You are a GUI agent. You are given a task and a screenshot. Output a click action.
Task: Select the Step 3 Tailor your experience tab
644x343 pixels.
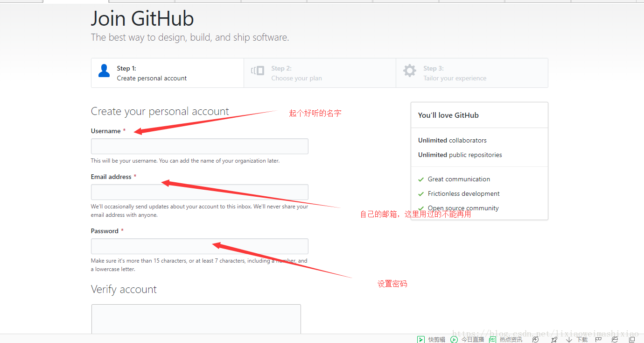pos(472,73)
